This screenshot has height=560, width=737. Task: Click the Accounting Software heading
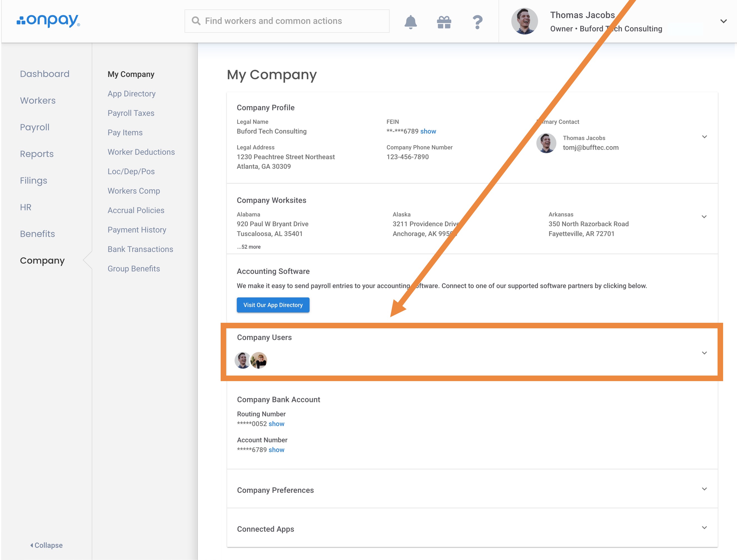tap(273, 271)
